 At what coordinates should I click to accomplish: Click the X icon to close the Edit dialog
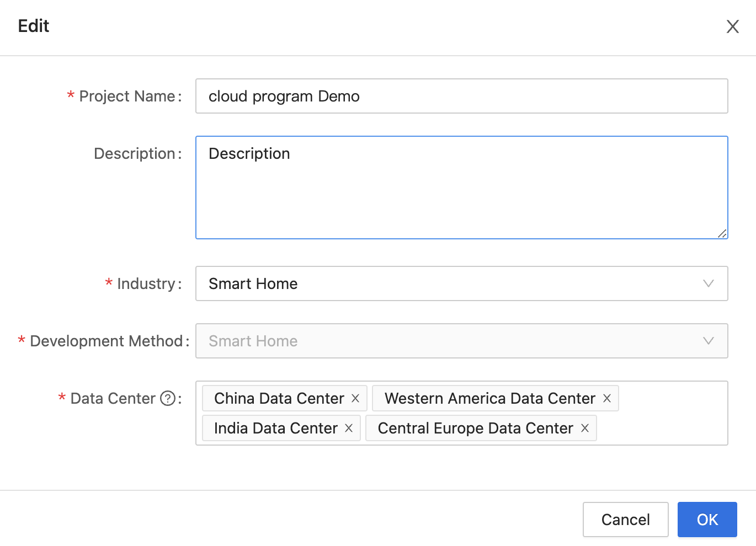[732, 26]
